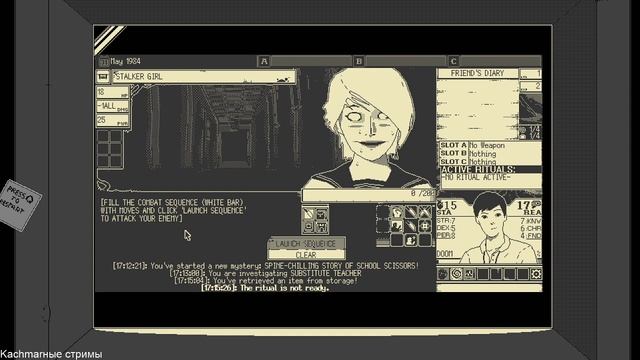640x360 pixels.
Task: Click the item thumbnail under tab 2
Action: (x=531, y=108)
